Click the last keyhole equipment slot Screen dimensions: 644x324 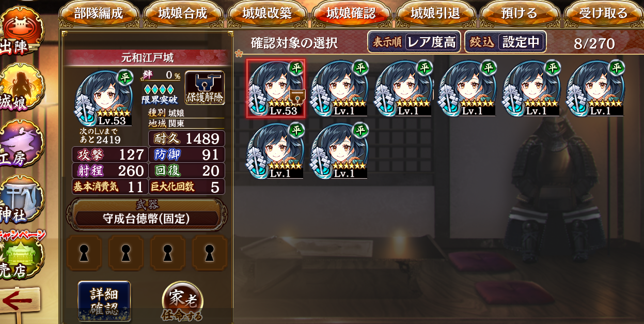209,253
